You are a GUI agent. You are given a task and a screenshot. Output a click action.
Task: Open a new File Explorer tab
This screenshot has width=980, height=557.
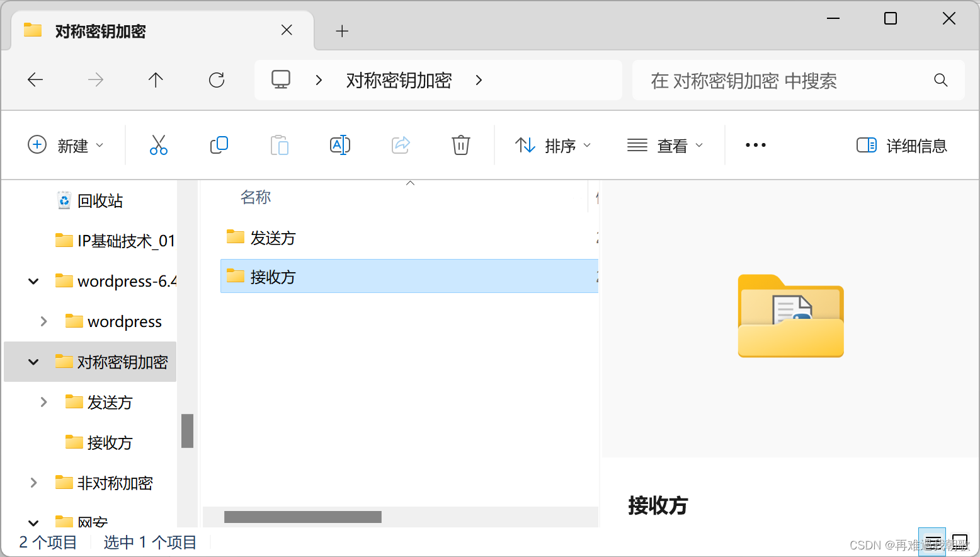[342, 30]
